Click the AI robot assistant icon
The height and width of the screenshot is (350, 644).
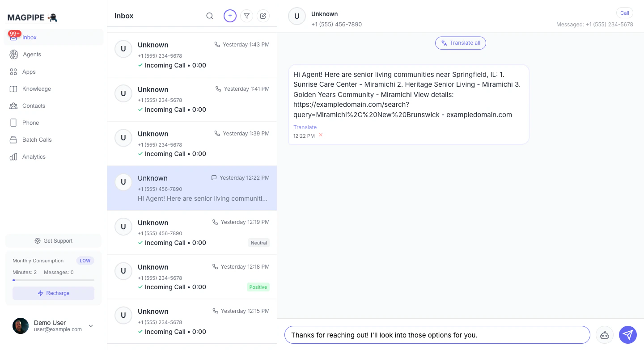pos(605,335)
